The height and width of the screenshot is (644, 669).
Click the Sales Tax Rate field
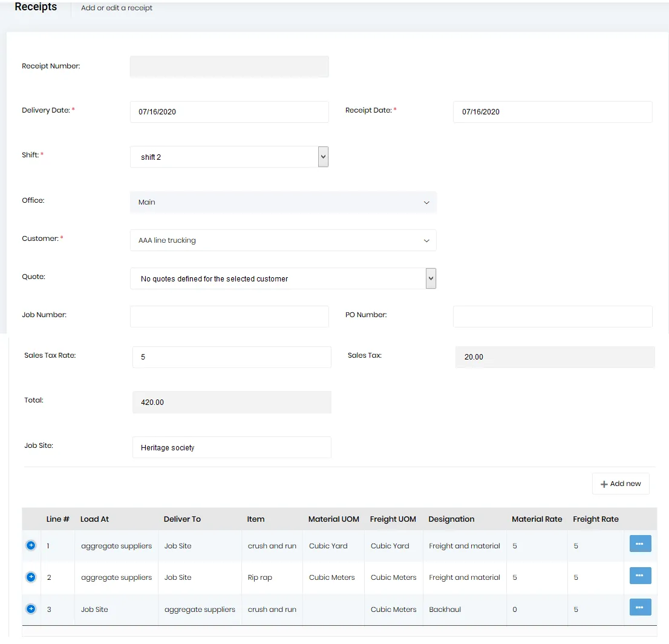point(232,357)
